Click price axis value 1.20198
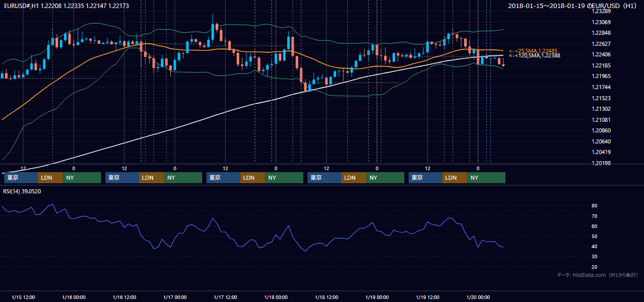Image resolution: width=644 pixels, height=302 pixels. (x=601, y=163)
